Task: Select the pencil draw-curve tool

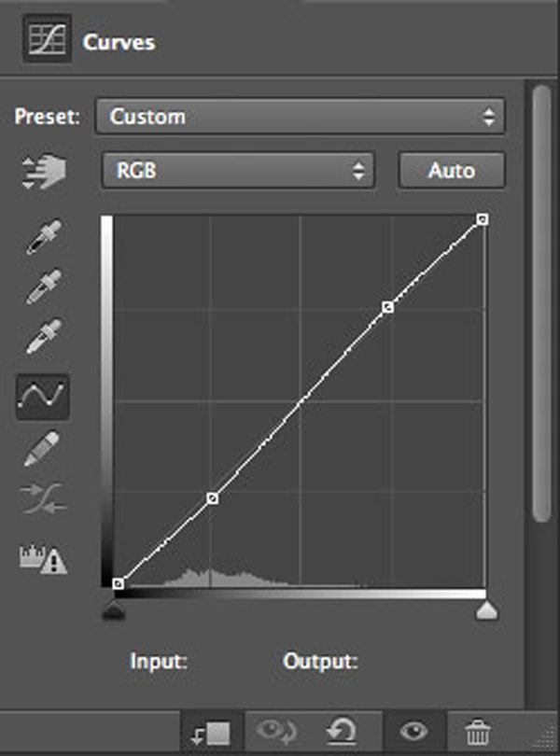Action: pyautogui.click(x=42, y=448)
